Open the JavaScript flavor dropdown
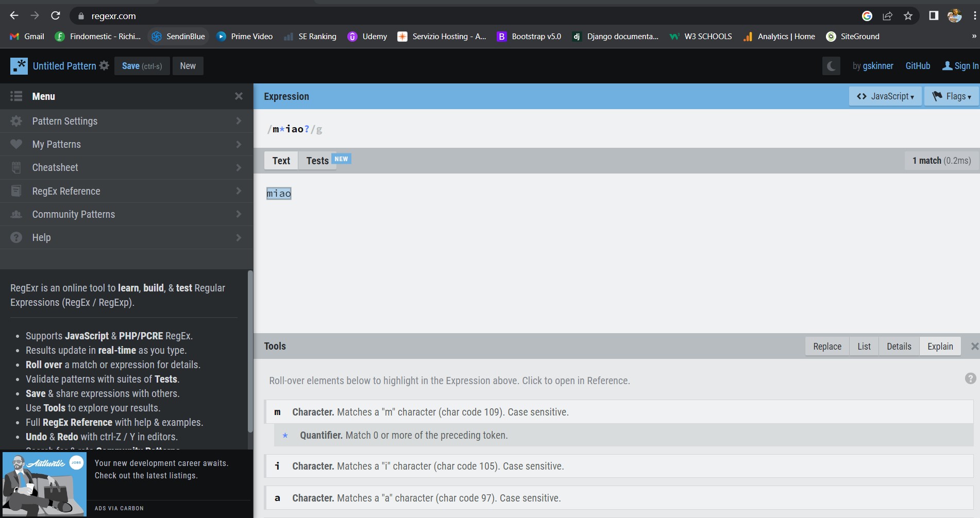 tap(885, 96)
